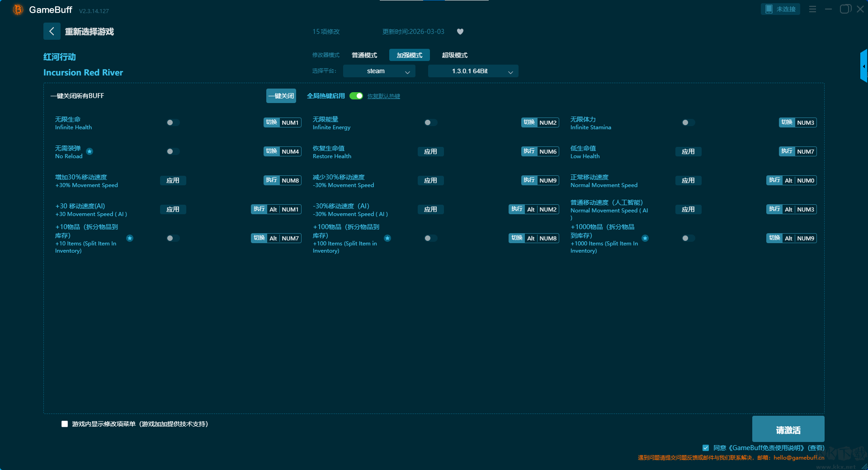The height and width of the screenshot is (470, 868).
Task: Disable the global hotkey toggle
Action: tap(356, 96)
